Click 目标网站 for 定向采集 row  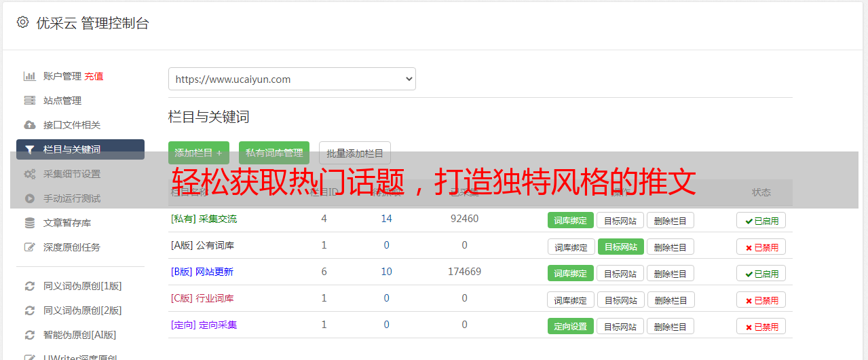[x=620, y=326]
